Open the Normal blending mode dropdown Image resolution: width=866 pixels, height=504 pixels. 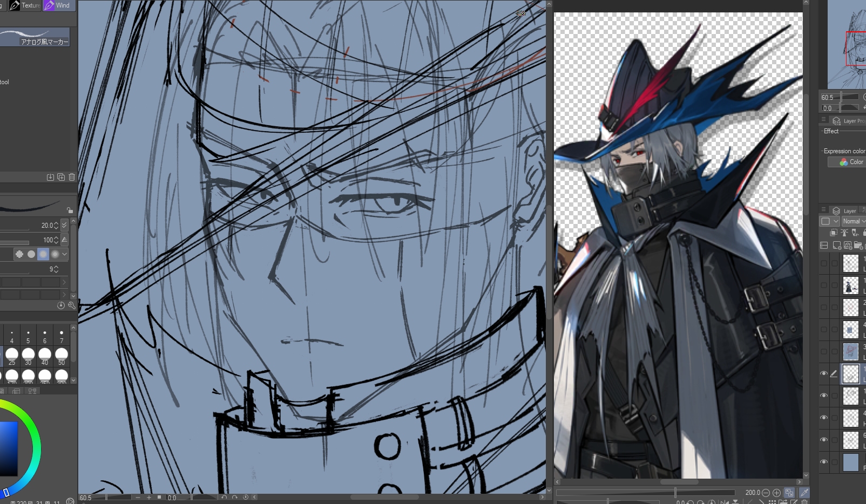pos(854,221)
